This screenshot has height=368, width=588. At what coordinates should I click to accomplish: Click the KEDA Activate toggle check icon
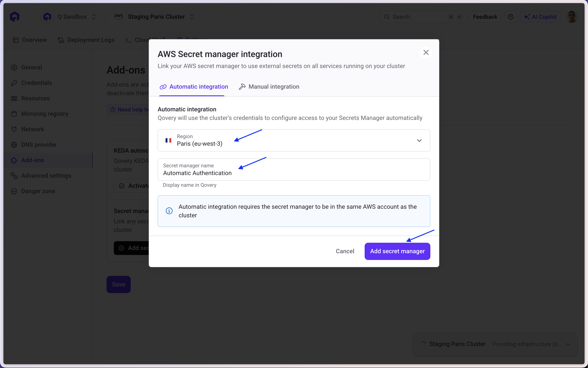[122, 186]
